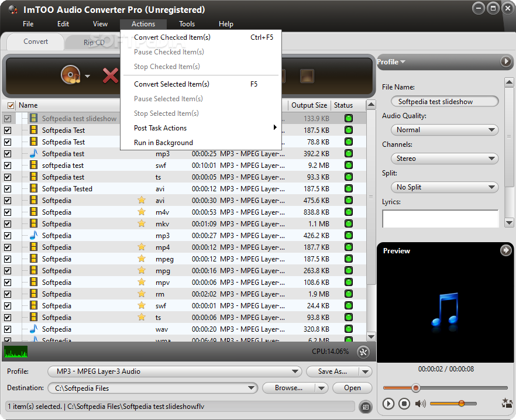Open the settings wrench icon near CPU
Image resolution: width=516 pixels, height=420 pixels.
[x=363, y=352]
